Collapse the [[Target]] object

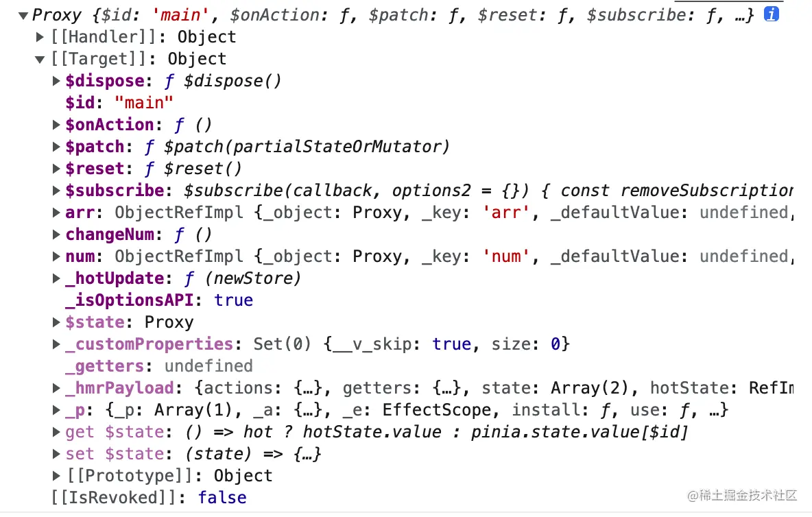40,60
